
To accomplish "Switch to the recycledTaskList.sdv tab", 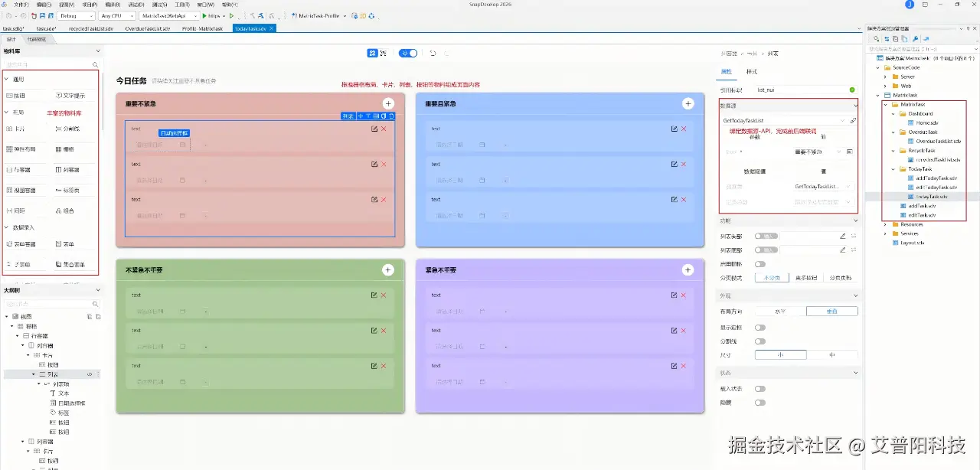I will 90,28.
